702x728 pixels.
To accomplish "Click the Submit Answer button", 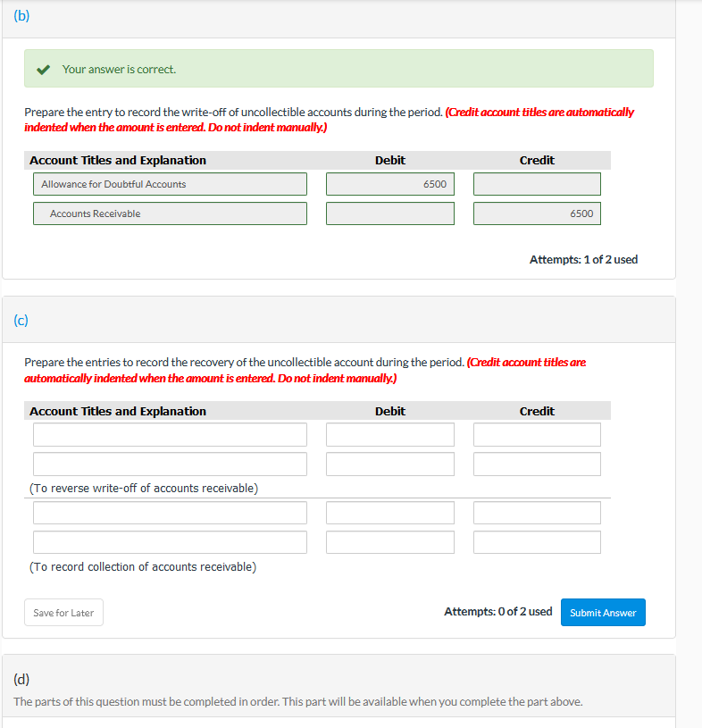I will click(603, 612).
